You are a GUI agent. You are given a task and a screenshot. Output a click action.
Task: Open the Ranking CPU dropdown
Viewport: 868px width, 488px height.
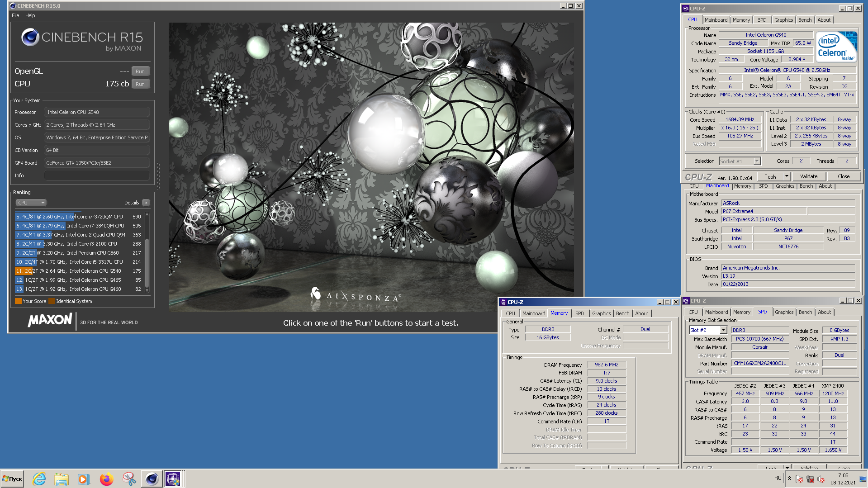[31, 203]
